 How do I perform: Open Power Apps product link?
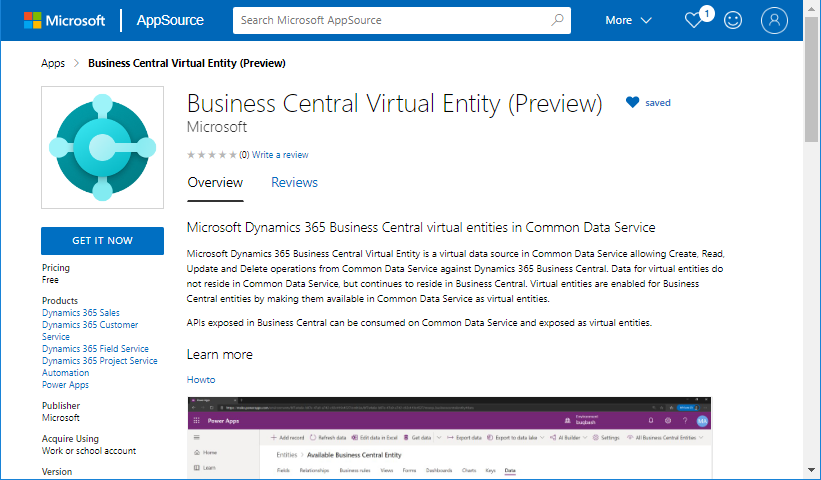pos(65,385)
